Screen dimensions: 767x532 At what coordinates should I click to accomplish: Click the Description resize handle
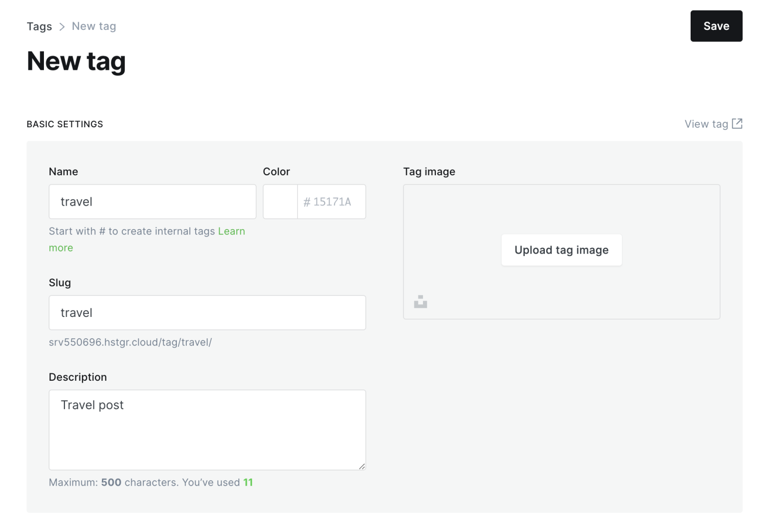(x=362, y=466)
